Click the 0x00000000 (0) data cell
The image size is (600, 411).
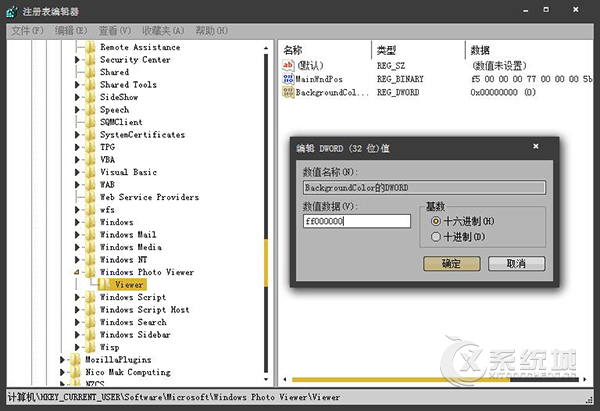click(x=503, y=92)
